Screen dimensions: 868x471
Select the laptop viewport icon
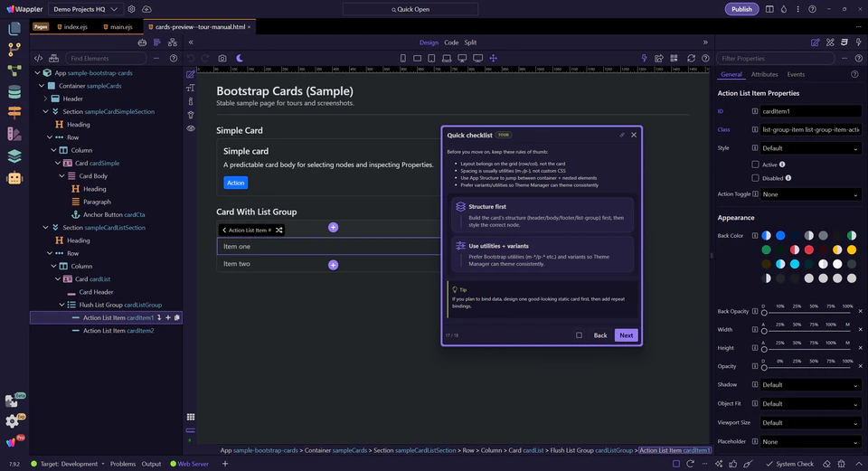point(446,58)
